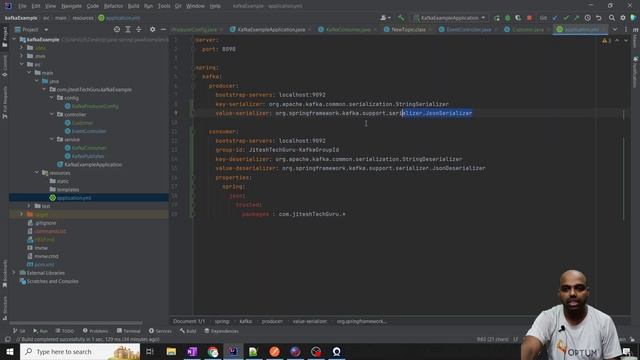Click the producer breadcrumb in editor footer
Screen dimensions: 640x360
(272, 321)
